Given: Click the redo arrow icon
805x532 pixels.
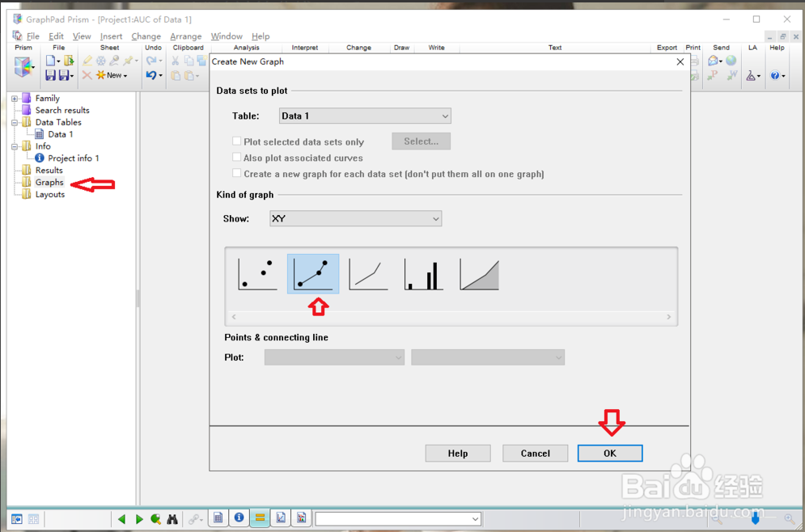Looking at the screenshot, I should coord(152,61).
